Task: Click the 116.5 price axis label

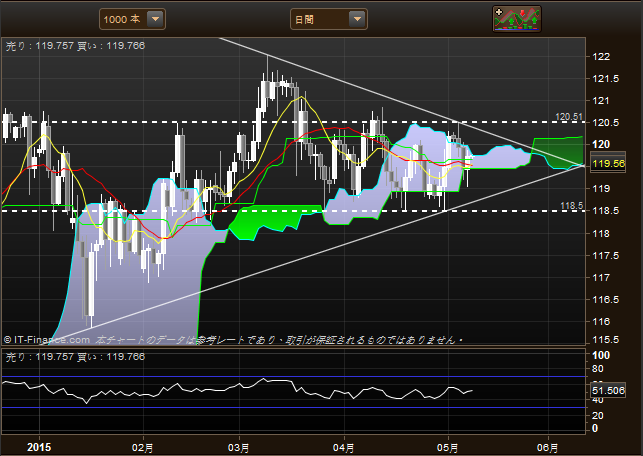Action: tap(606, 299)
